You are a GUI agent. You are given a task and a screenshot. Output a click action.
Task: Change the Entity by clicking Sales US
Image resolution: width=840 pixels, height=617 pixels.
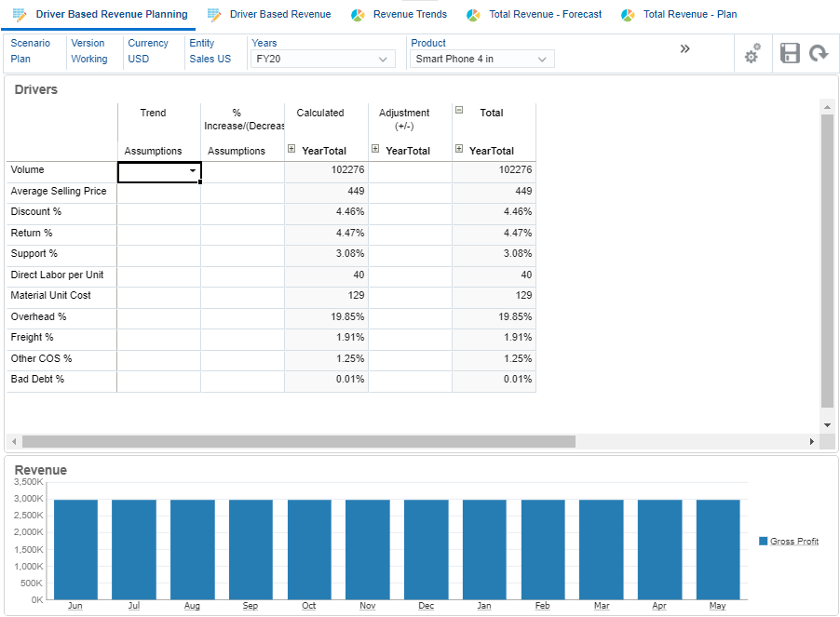[x=209, y=58]
